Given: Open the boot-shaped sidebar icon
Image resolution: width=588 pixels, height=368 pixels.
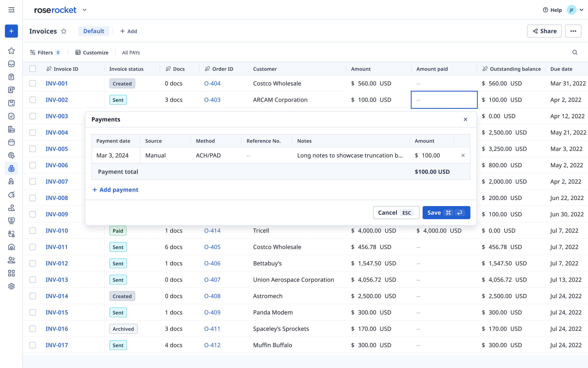Looking at the screenshot, I should point(11,129).
